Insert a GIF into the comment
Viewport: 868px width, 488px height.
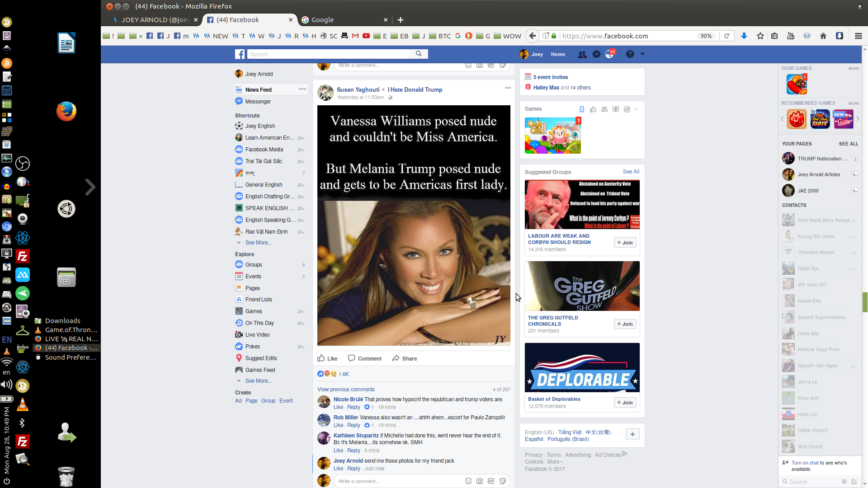coord(491,481)
